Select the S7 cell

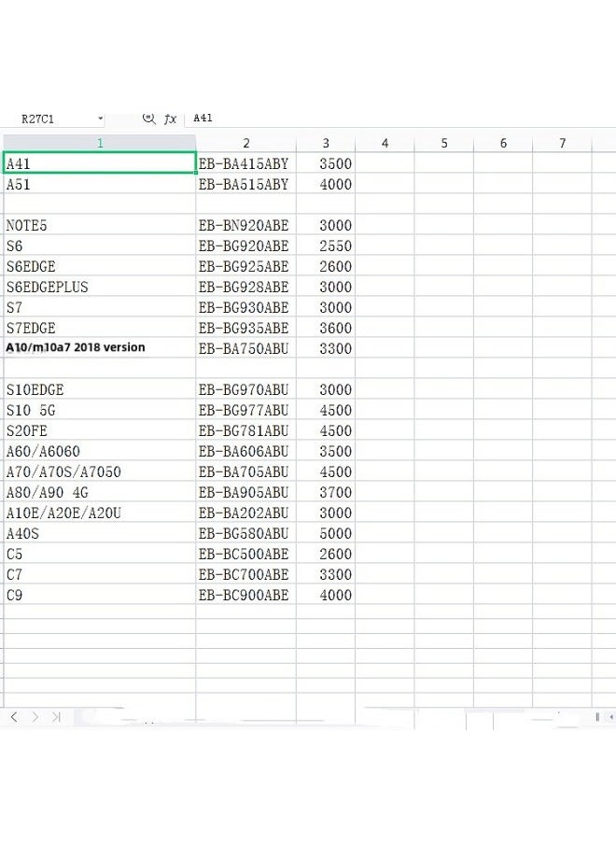point(100,307)
